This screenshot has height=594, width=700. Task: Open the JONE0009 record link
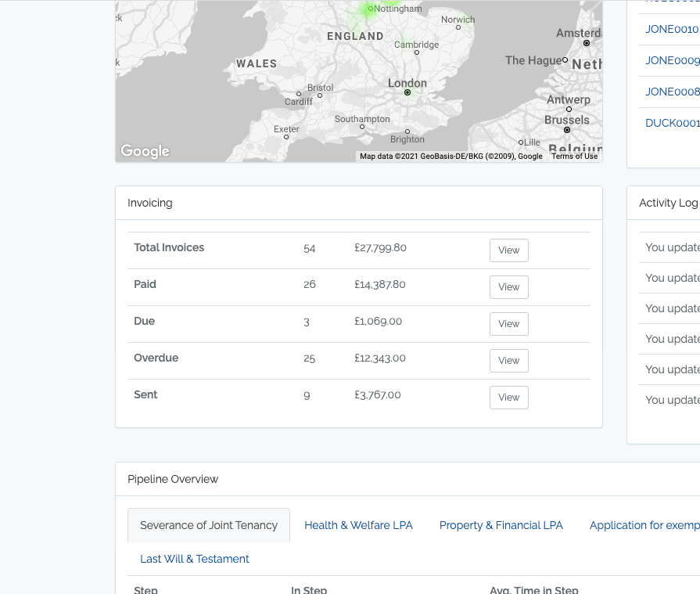671,60
